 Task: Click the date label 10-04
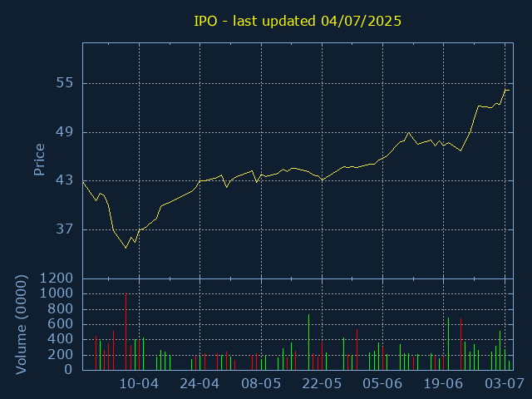[x=139, y=384]
